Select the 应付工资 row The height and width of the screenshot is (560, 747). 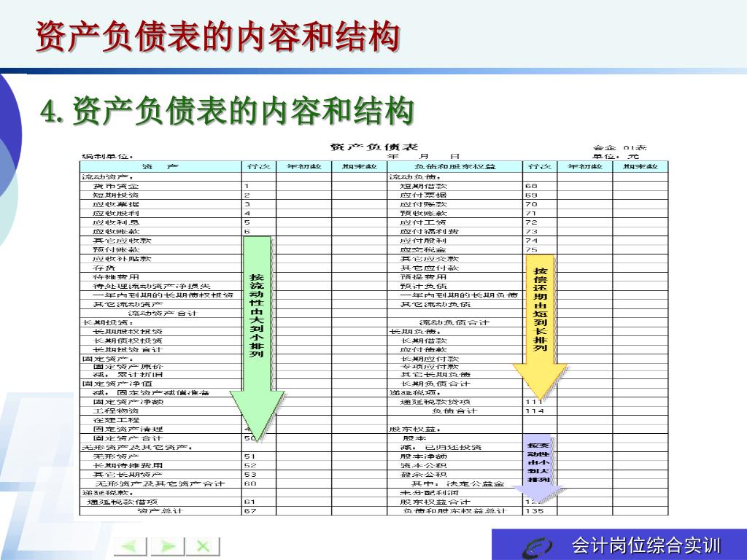(x=424, y=222)
